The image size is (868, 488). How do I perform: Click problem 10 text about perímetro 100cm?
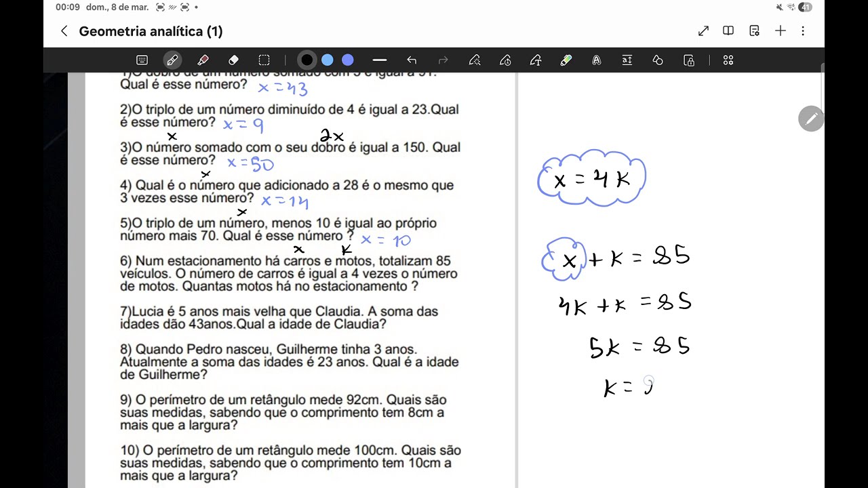[290, 463]
